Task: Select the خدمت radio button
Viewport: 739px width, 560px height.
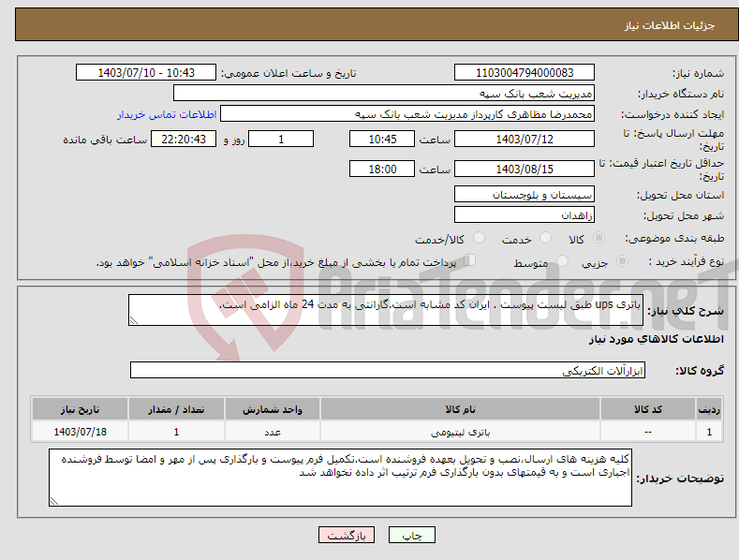Action: pos(545,238)
